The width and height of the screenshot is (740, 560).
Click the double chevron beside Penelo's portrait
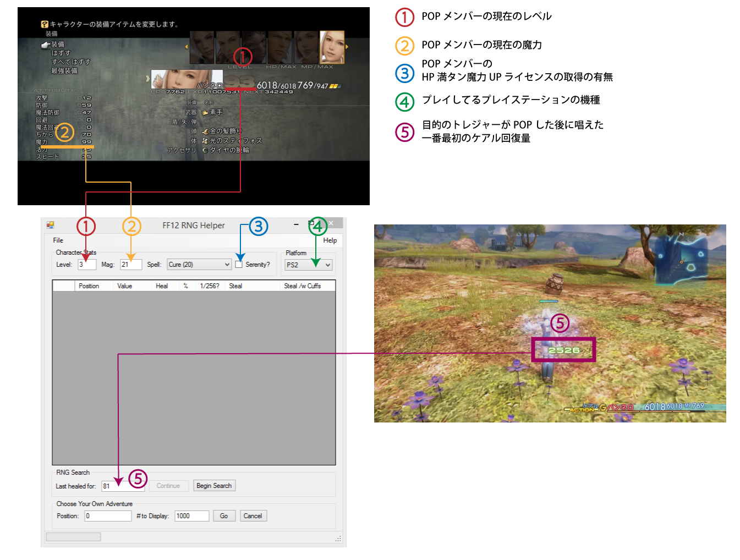(147, 79)
